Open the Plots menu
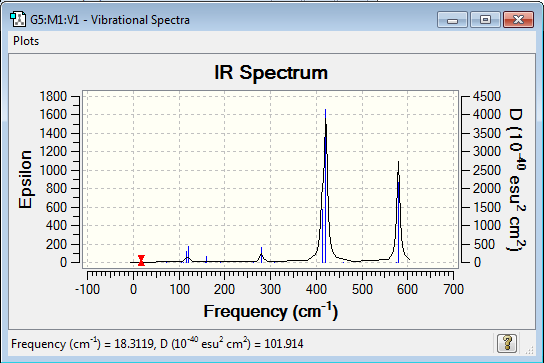544x363 pixels. tap(26, 41)
